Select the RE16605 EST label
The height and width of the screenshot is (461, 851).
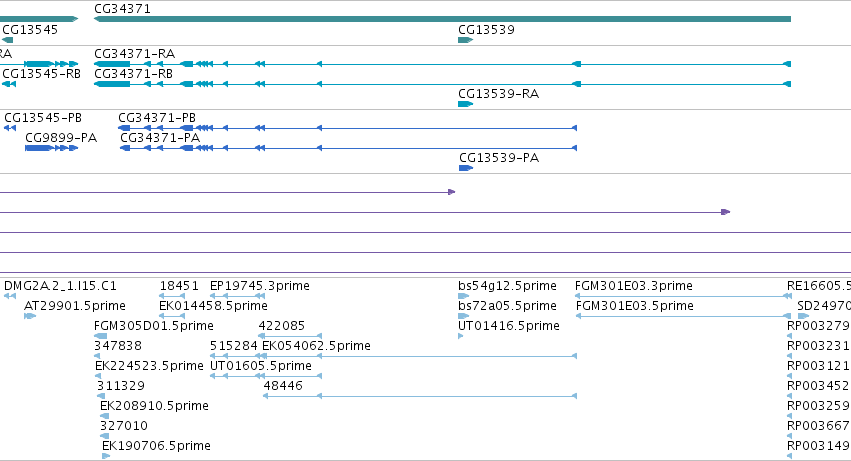[x=818, y=286]
